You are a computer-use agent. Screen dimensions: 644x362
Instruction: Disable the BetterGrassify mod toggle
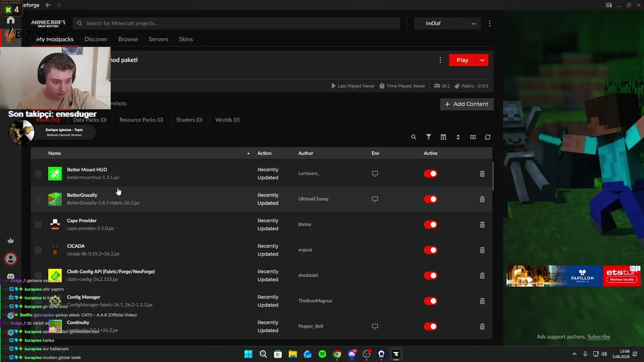430,199
